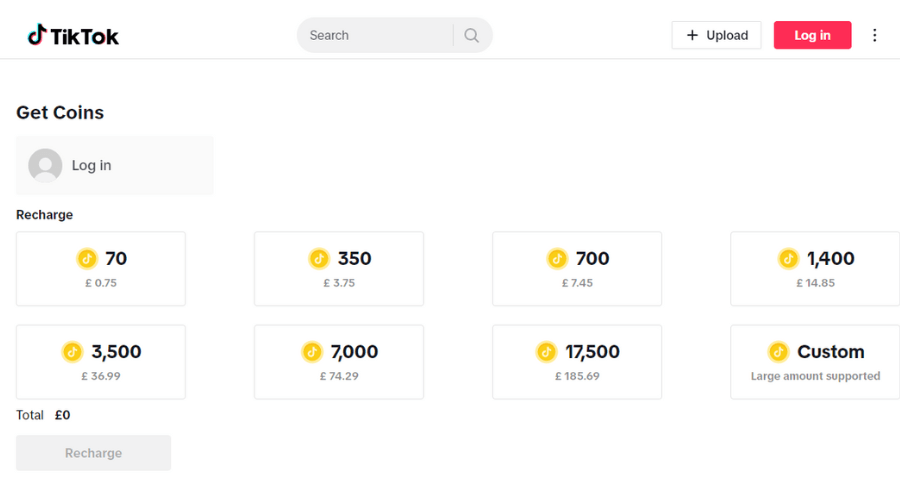Choose the 7,000 coins option
The height and width of the screenshot is (500, 900).
(x=339, y=361)
